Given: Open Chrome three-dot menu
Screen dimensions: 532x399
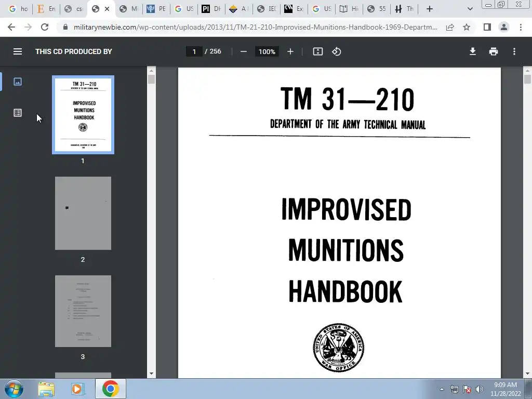Looking at the screenshot, I should click(521, 27).
